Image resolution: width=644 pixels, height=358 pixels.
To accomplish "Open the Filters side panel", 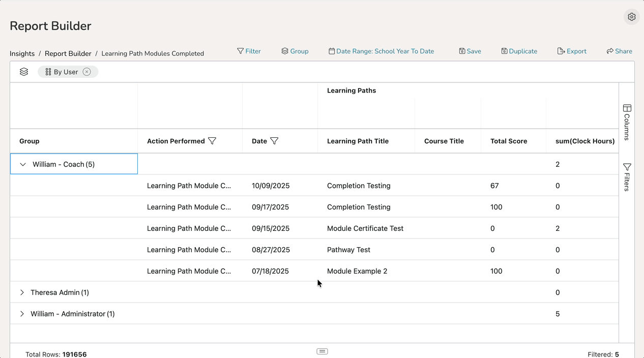I will coord(627,177).
